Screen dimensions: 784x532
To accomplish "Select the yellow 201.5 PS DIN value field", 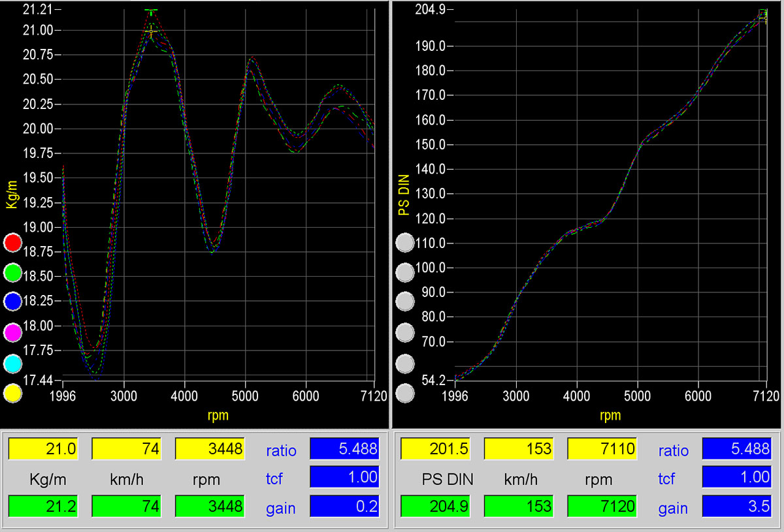I will point(434,449).
